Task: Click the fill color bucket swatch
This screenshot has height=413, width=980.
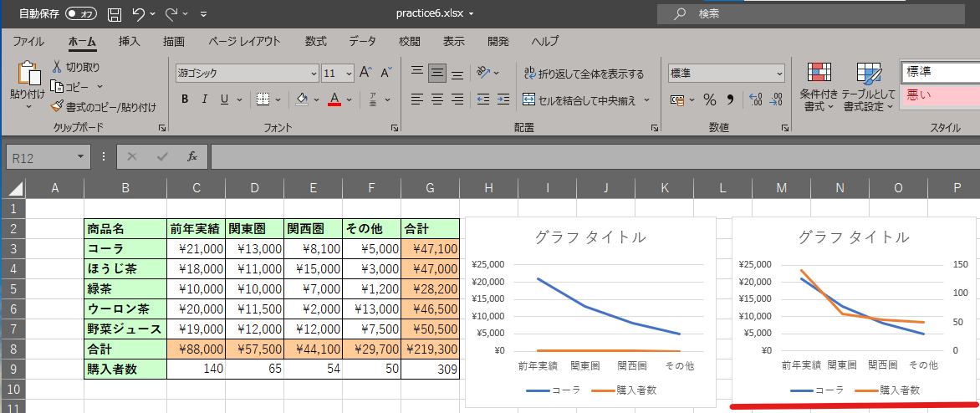Action: pos(302,99)
